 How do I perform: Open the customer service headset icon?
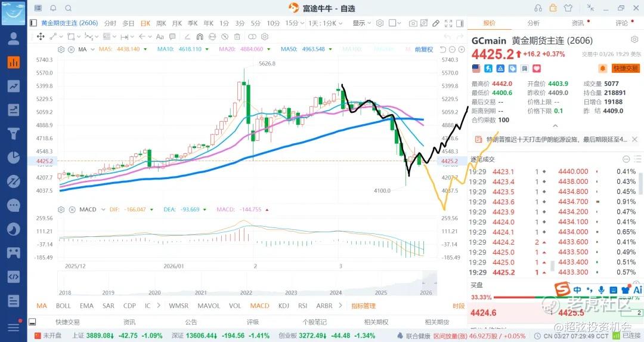point(538,8)
